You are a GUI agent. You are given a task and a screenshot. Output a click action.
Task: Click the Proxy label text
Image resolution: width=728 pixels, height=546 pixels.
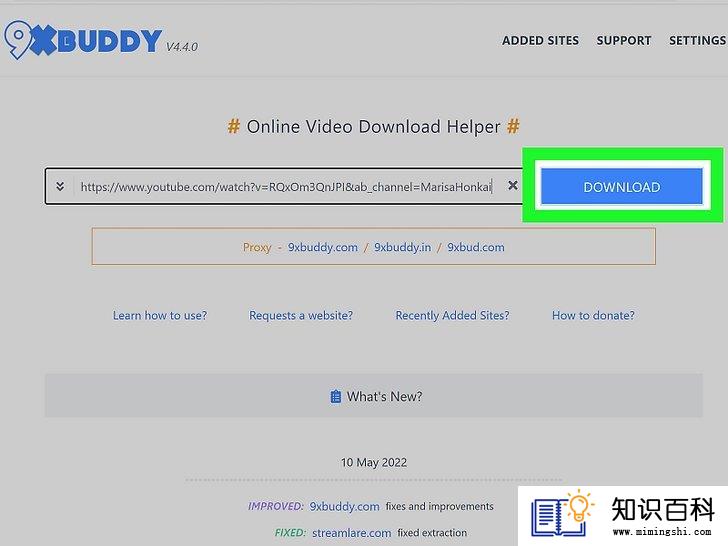pyautogui.click(x=257, y=247)
